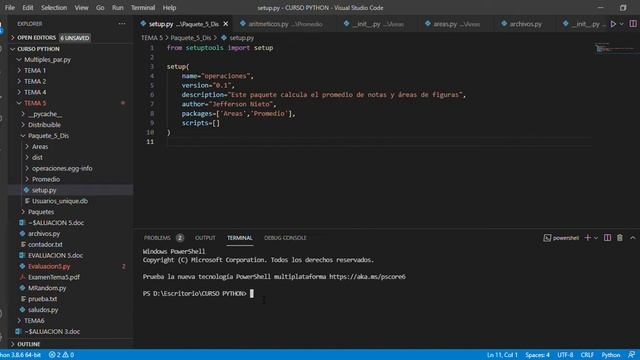This screenshot has height=360, width=640.
Task: Open the Run menu
Action: [118, 8]
